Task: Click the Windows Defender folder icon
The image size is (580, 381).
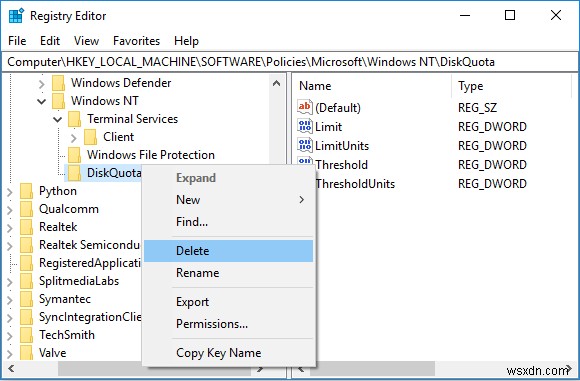Action: click(58, 83)
